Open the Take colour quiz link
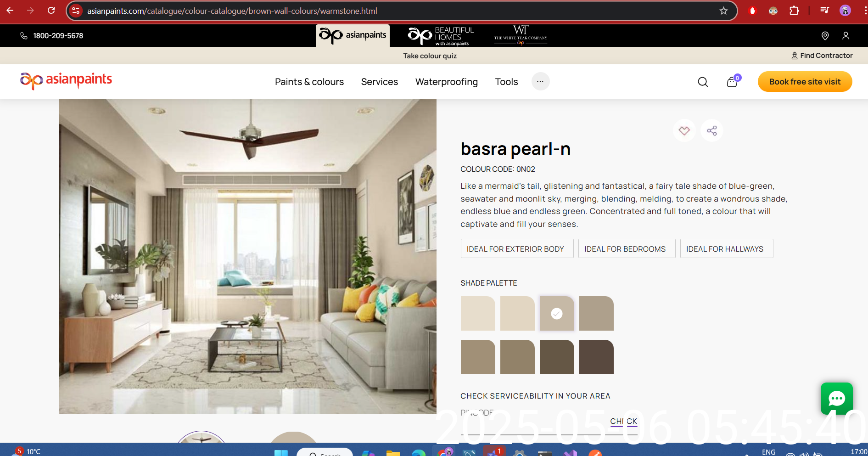The width and height of the screenshot is (868, 456). (x=430, y=56)
